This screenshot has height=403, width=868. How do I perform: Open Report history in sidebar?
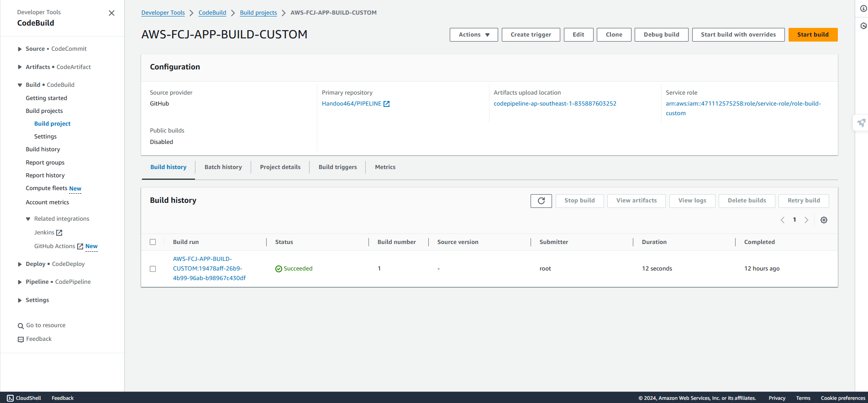45,175
